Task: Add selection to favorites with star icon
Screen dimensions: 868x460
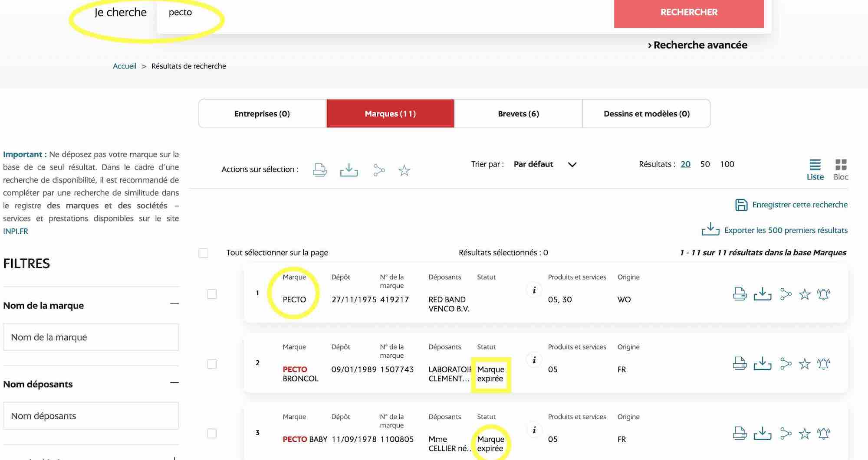Action: 404,170
